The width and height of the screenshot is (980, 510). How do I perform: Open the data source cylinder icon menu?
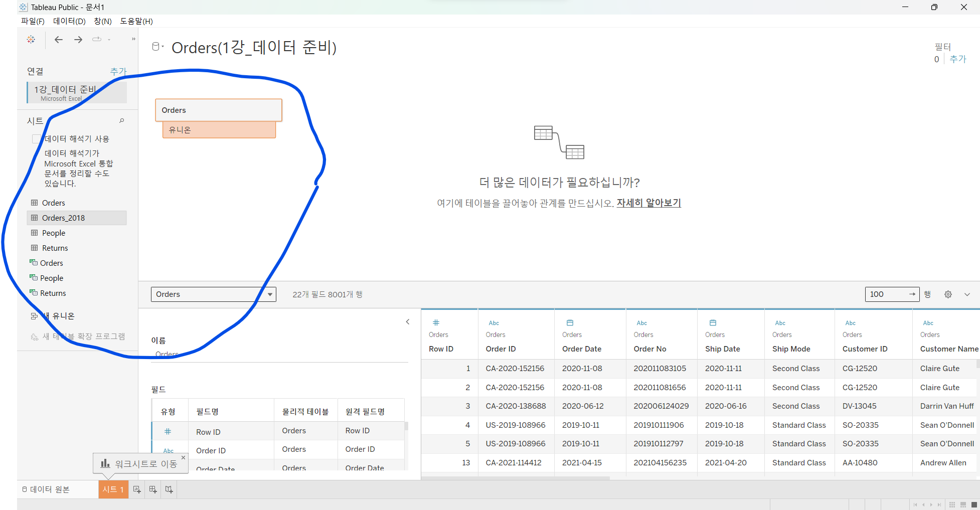(157, 47)
